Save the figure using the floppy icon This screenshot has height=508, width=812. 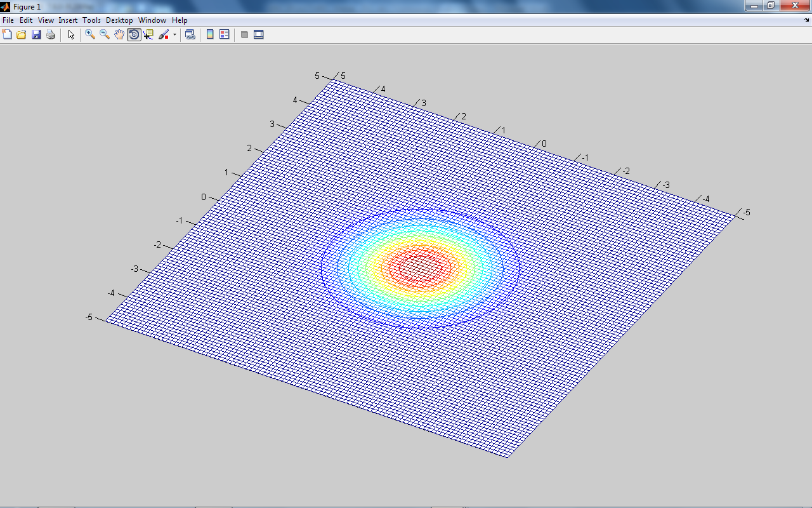(x=36, y=34)
